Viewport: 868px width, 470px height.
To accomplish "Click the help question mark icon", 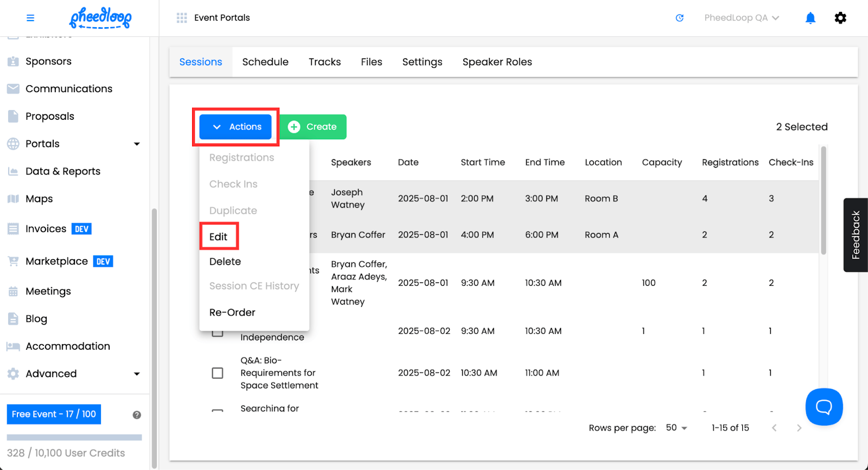I will 137,415.
